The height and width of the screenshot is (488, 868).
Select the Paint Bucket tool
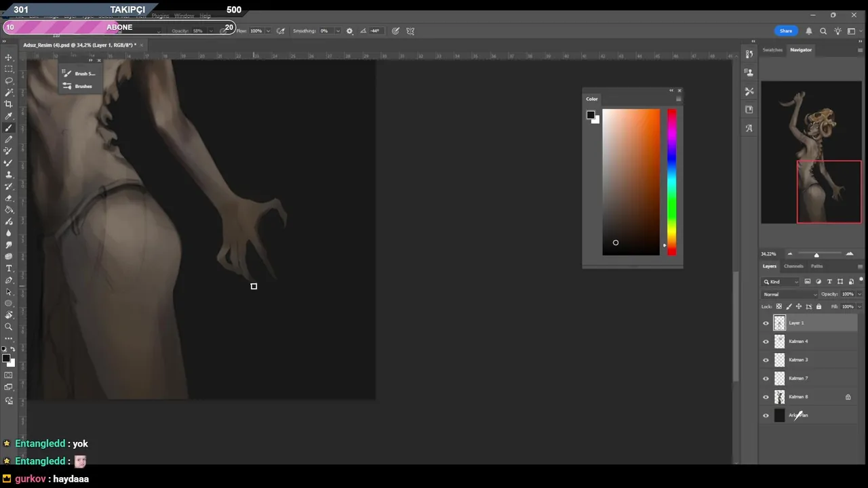(9, 209)
